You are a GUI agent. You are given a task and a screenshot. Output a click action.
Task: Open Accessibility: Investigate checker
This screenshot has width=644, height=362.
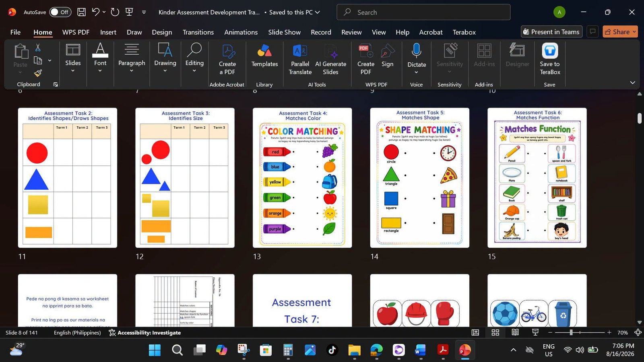pos(145,333)
